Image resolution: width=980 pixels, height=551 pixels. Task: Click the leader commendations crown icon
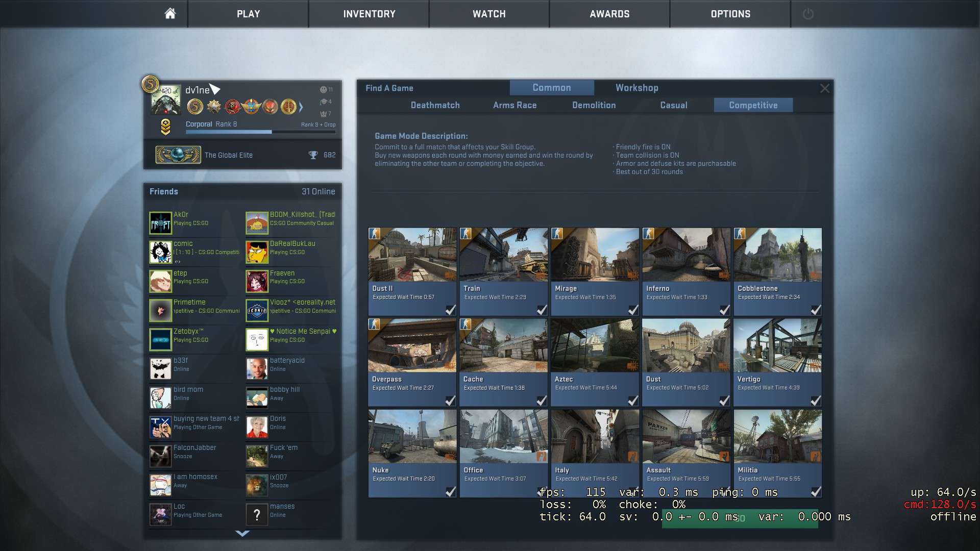point(324,114)
